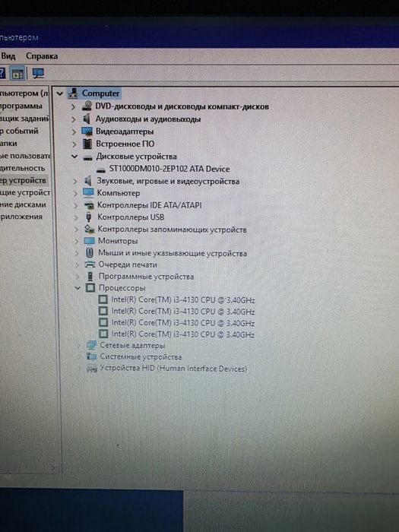Select the 'дительность' left-pane item
The image size is (399, 532).
click(x=22, y=169)
